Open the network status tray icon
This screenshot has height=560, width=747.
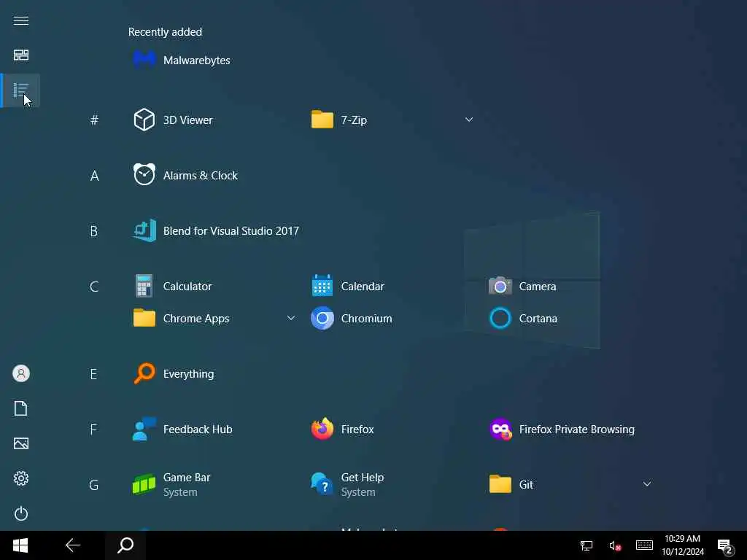[587, 545]
